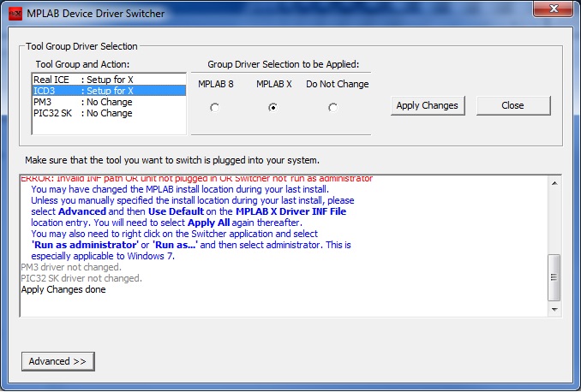The width and height of the screenshot is (581, 392).
Task: Expand the Advanced >> options
Action: coord(57,361)
